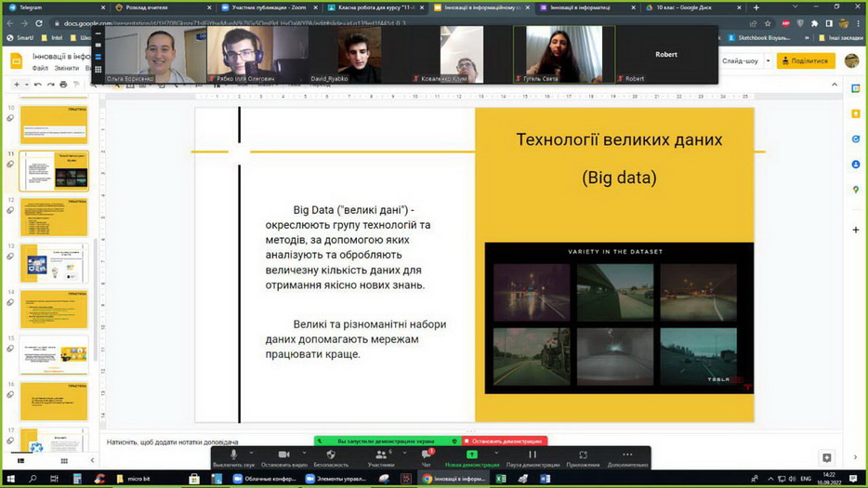The height and width of the screenshot is (488, 868).
Task: Open Zoom Chat with unread badge
Action: click(x=427, y=457)
